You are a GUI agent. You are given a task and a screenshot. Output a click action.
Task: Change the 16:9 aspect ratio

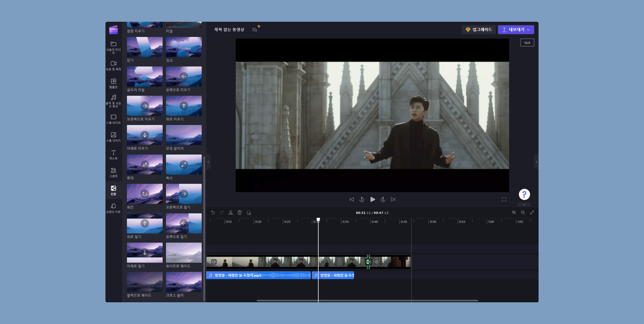[527, 43]
